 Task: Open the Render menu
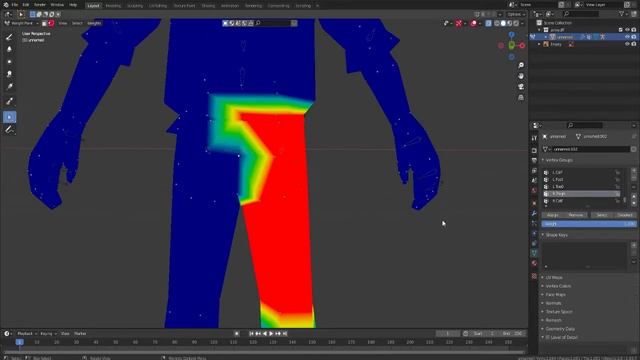point(40,5)
